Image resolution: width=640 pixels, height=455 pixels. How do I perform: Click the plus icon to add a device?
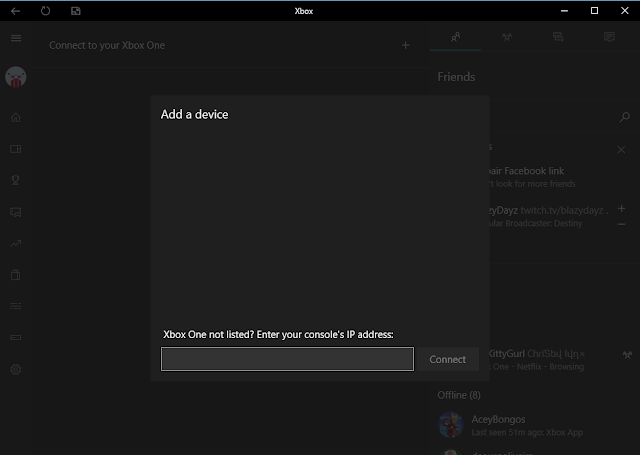405,45
